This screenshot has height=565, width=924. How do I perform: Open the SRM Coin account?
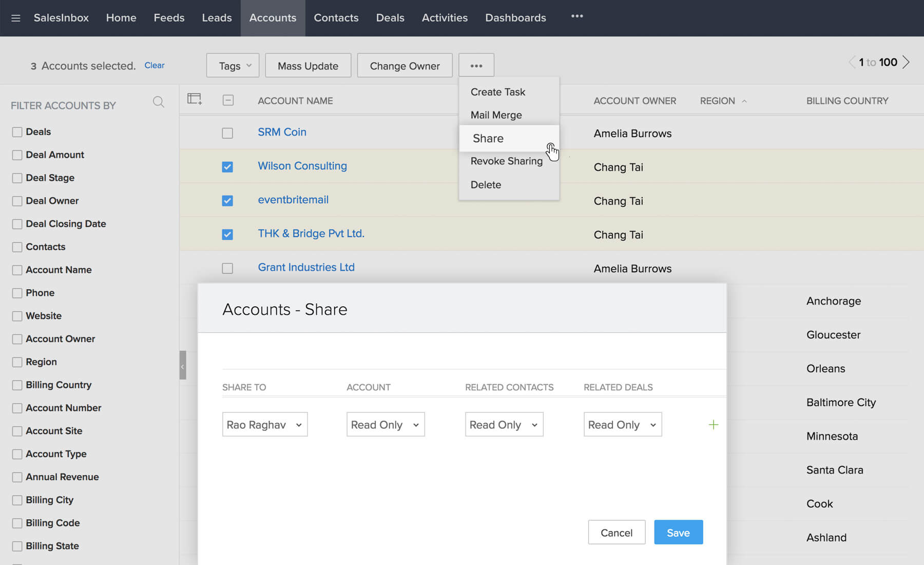click(x=282, y=132)
